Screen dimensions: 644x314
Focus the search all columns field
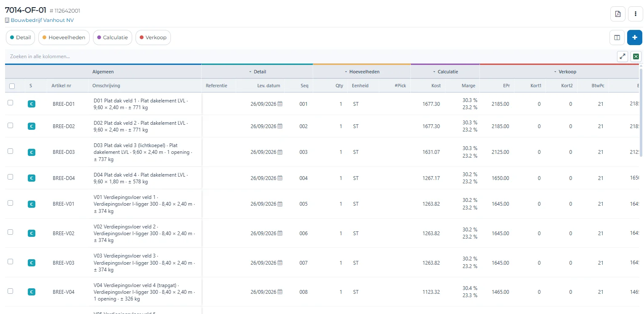click(x=309, y=56)
